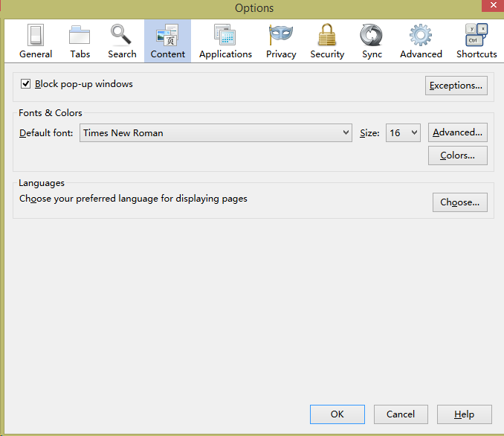The image size is (504, 436).
Task: Open the Advanced gear icon
Action: tap(421, 35)
